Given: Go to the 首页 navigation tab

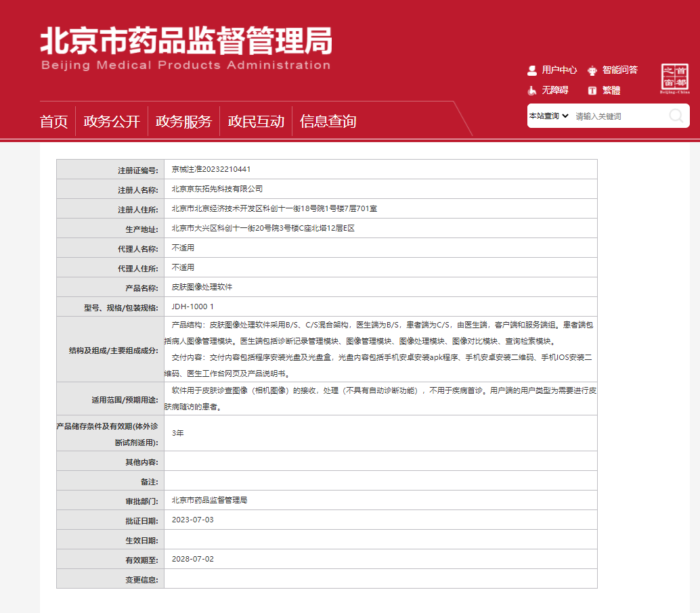Looking at the screenshot, I should (x=54, y=122).
